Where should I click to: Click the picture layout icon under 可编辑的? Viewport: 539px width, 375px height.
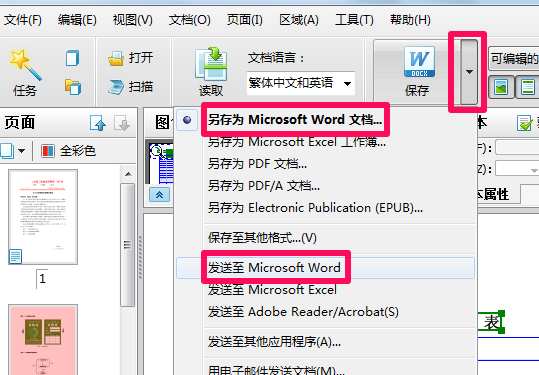pos(501,87)
